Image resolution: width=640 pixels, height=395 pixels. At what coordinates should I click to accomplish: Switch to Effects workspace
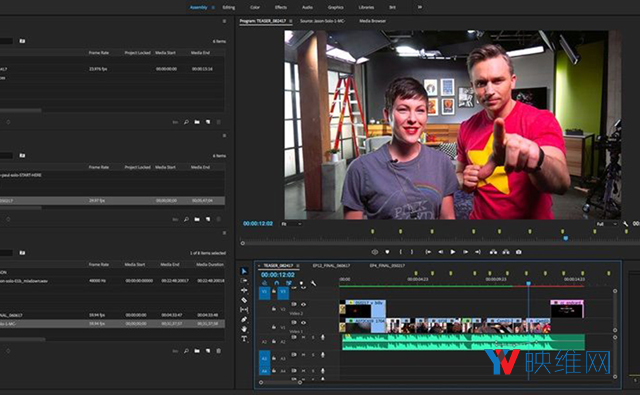pos(281,7)
